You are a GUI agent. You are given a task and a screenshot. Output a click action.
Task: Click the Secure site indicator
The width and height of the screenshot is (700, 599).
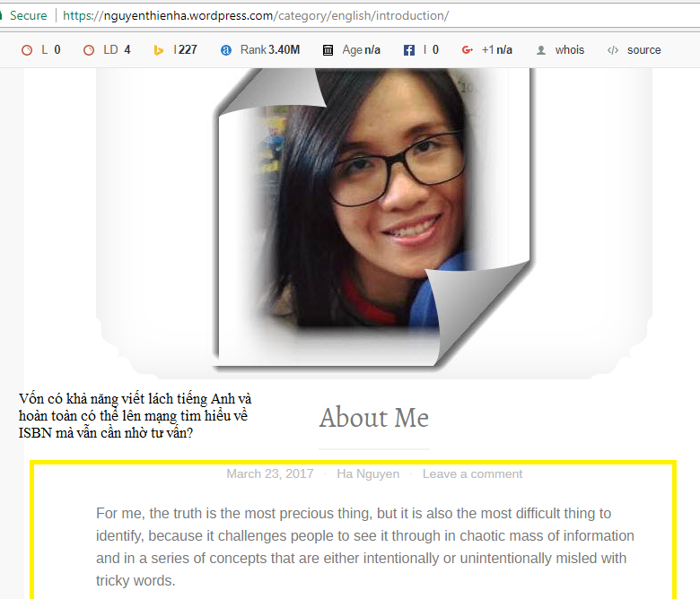click(x=28, y=15)
